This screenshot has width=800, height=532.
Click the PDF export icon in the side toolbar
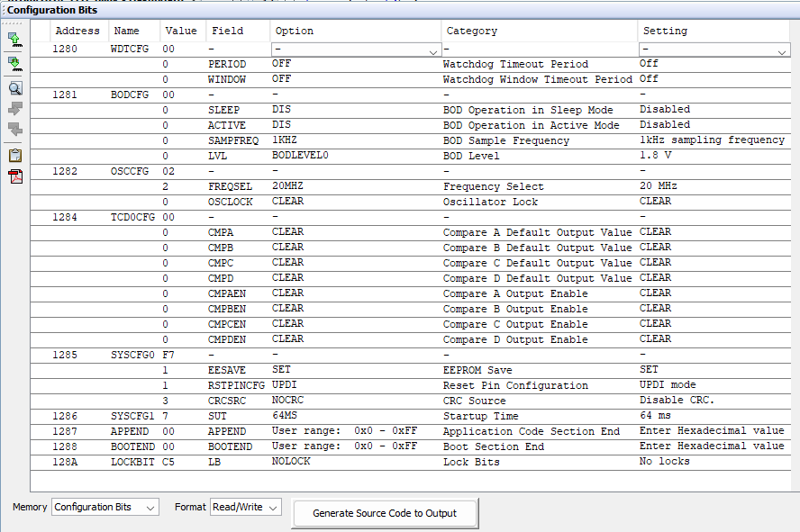point(15,176)
